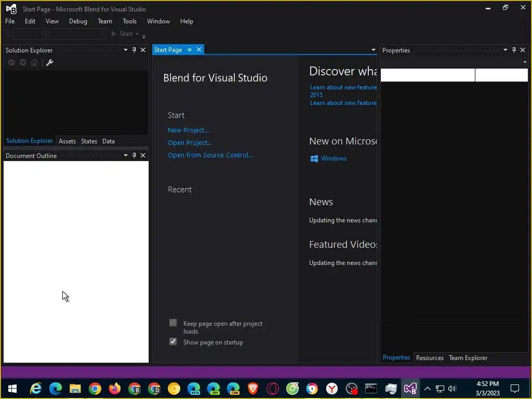532x399 pixels.
Task: Click the Back arrow in Solution Explorer toolbar
Action: (x=11, y=62)
